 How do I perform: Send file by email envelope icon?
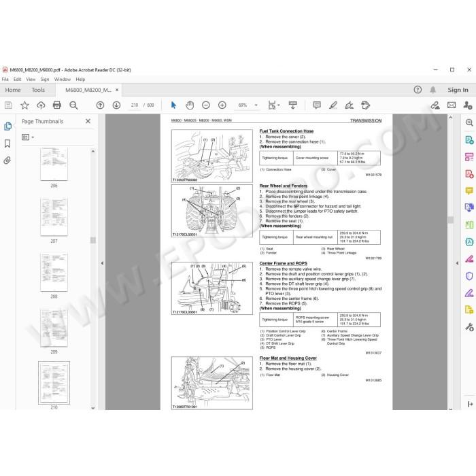pos(452,105)
